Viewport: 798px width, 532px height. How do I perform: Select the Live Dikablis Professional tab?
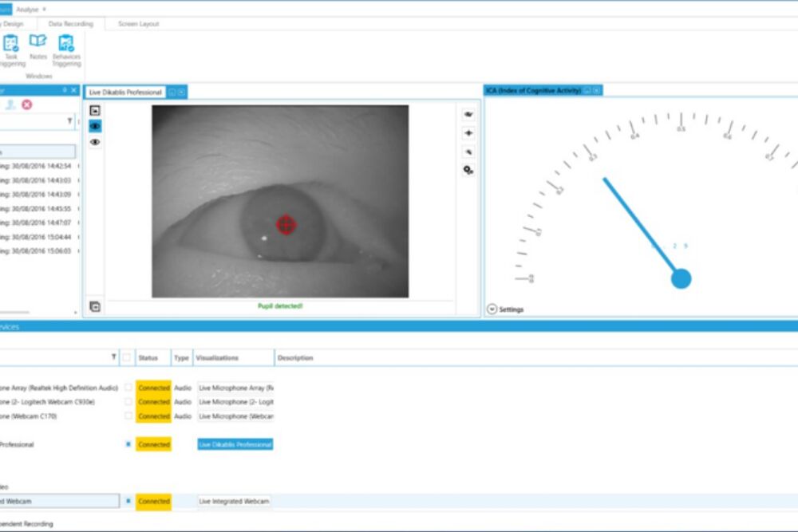click(125, 93)
